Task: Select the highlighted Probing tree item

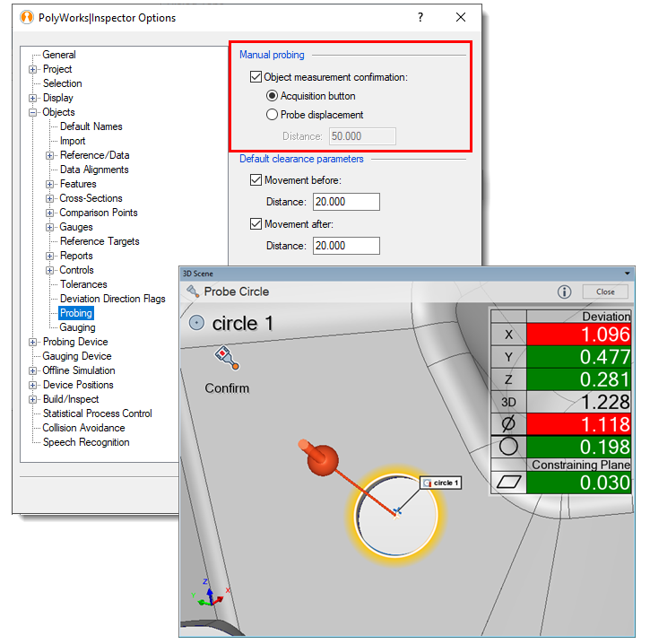Action: [x=76, y=313]
